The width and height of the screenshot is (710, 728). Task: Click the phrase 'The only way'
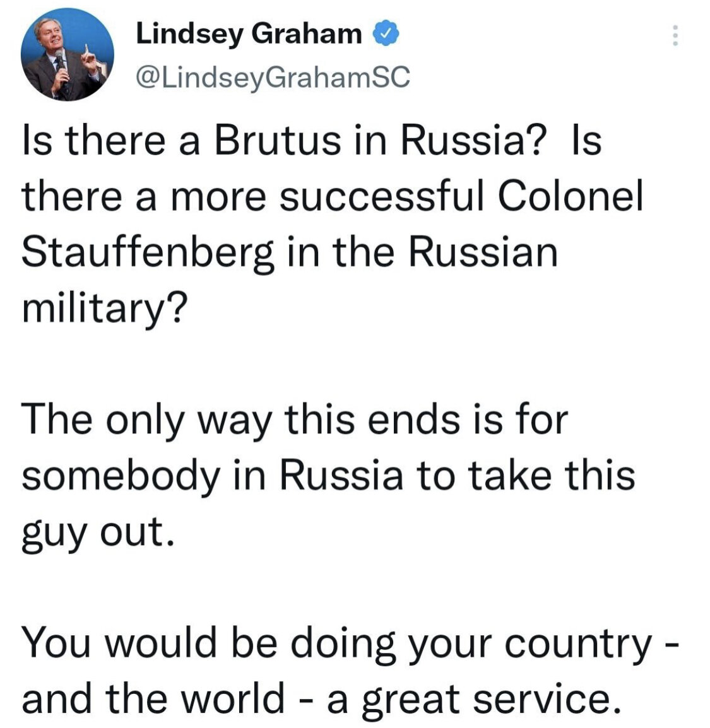[149, 421]
